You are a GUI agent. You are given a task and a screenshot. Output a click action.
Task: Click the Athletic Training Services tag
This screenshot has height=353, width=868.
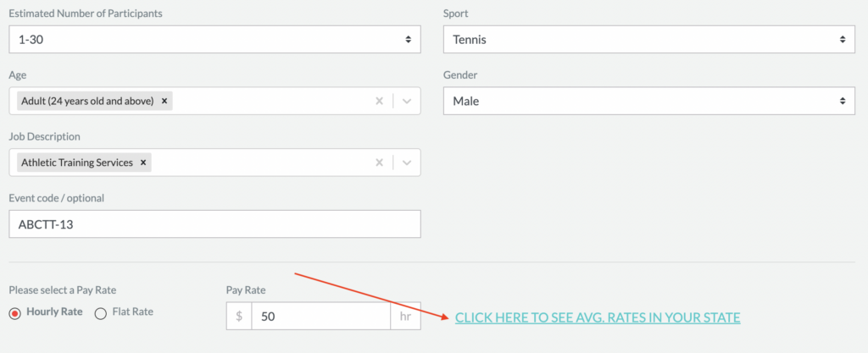[x=77, y=163]
